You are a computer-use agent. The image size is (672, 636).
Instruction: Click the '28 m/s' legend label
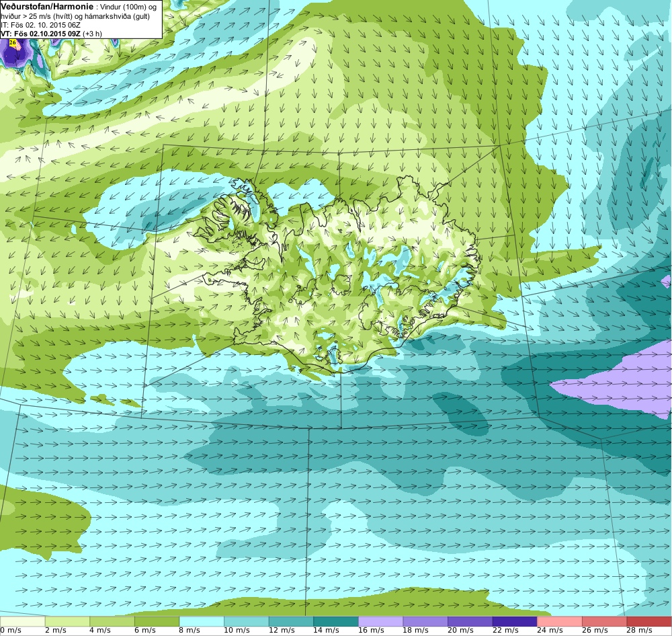(x=640, y=631)
